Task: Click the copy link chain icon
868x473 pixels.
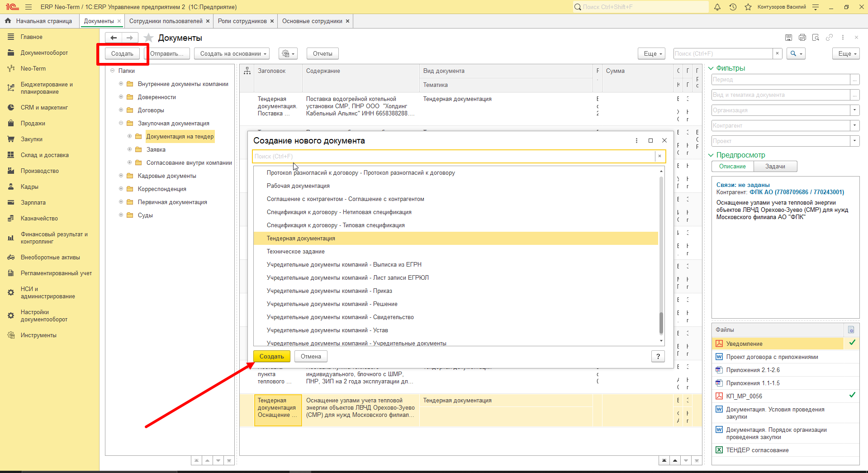Action: [829, 38]
